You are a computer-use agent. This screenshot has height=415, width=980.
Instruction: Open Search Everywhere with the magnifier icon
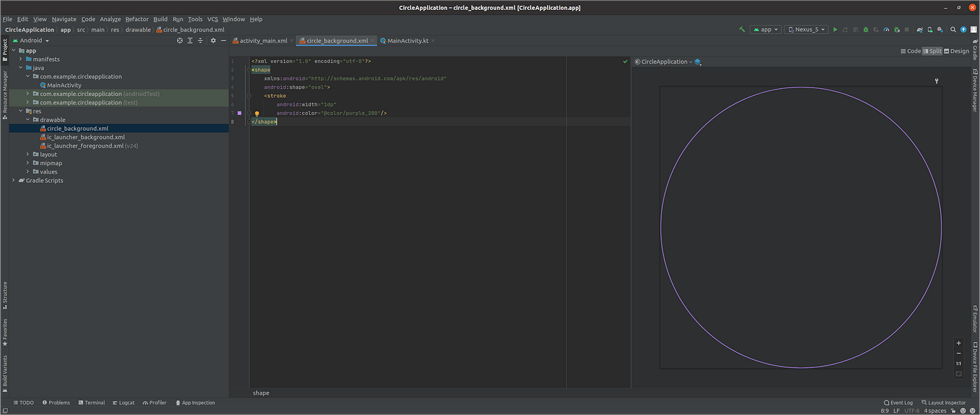[953, 29]
